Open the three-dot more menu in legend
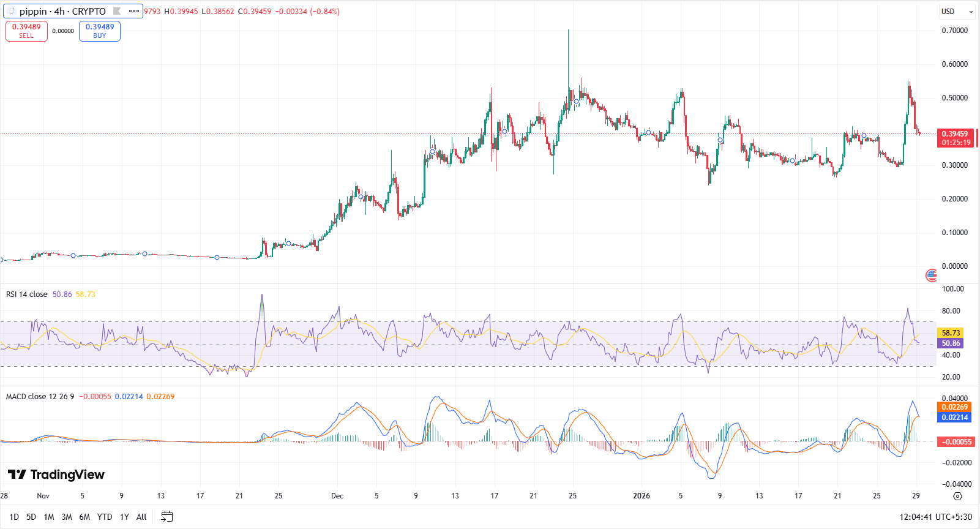 point(134,11)
